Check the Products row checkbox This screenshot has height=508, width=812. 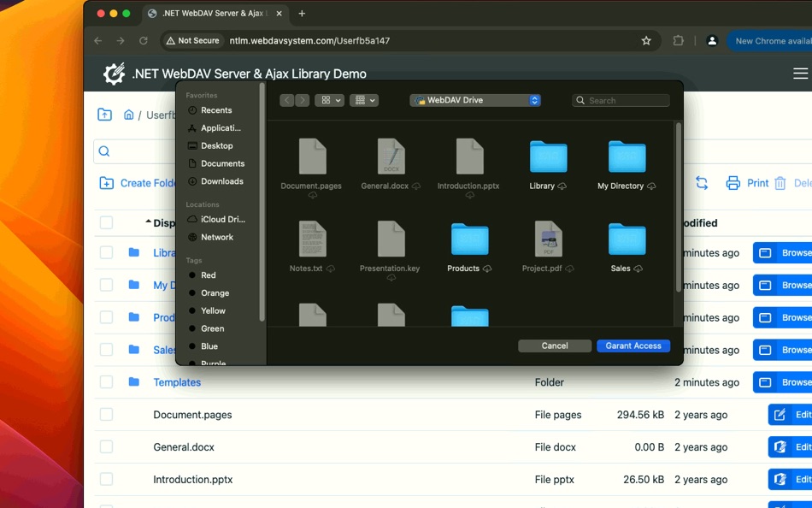coord(106,316)
